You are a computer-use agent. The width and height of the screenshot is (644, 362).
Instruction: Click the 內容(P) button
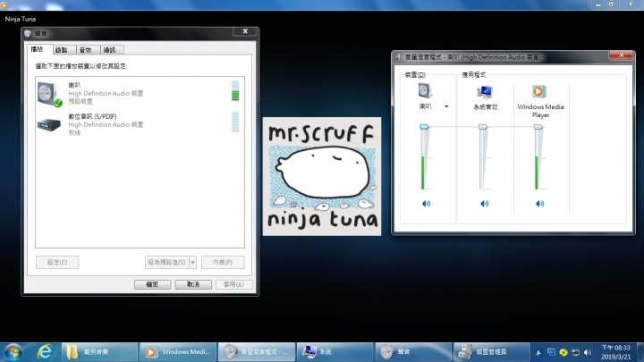[223, 262]
